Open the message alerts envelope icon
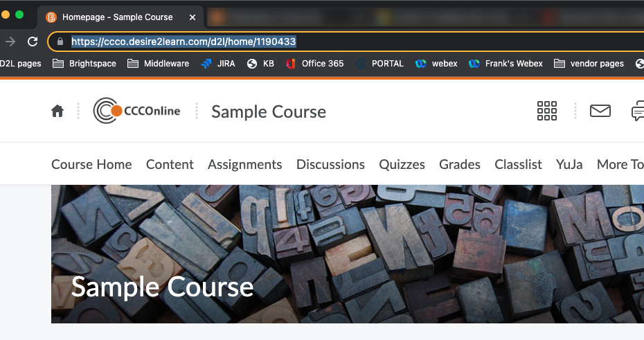The width and height of the screenshot is (644, 340). pos(600,111)
